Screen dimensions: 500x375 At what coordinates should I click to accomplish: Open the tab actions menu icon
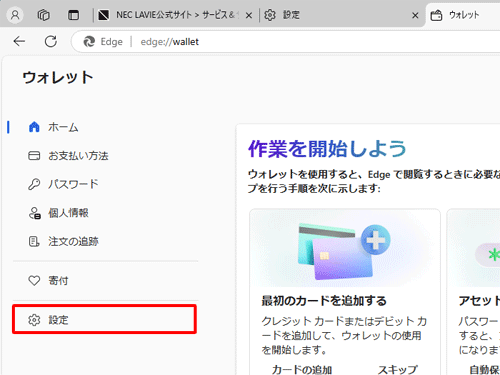(x=73, y=15)
